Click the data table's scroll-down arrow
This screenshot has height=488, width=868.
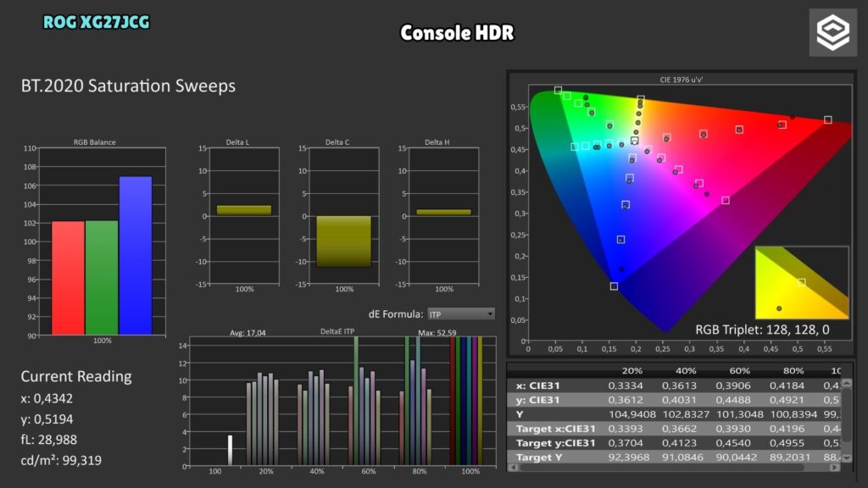(847, 458)
